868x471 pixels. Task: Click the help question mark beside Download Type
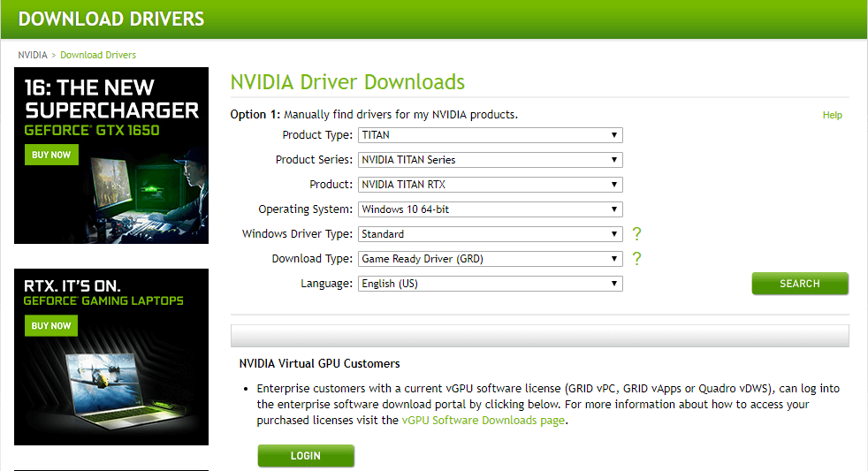point(636,258)
